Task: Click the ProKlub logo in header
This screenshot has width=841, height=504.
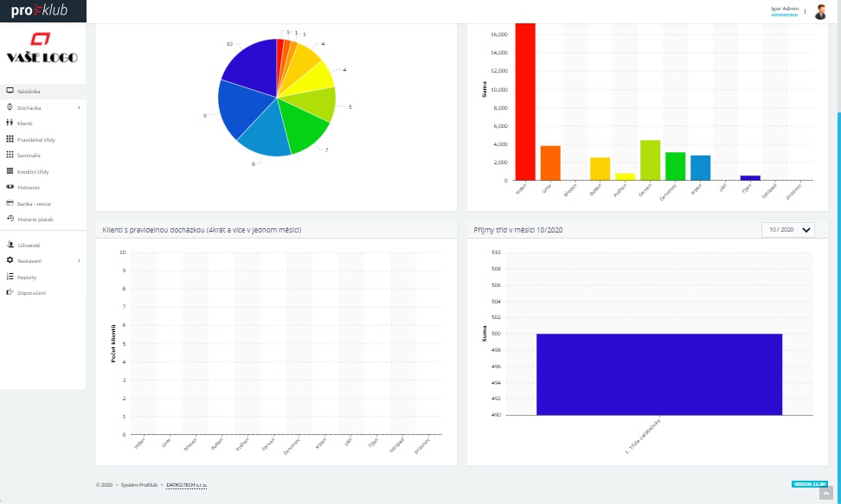Action: tap(39, 11)
